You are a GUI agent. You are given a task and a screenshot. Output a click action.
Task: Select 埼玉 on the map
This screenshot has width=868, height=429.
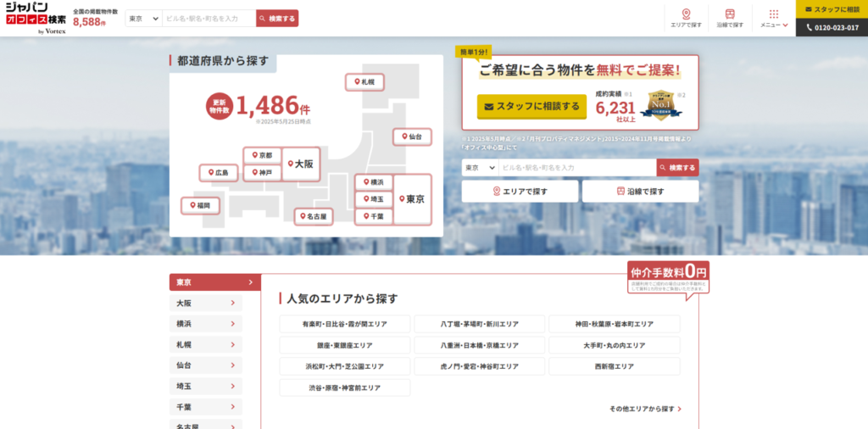[374, 199]
